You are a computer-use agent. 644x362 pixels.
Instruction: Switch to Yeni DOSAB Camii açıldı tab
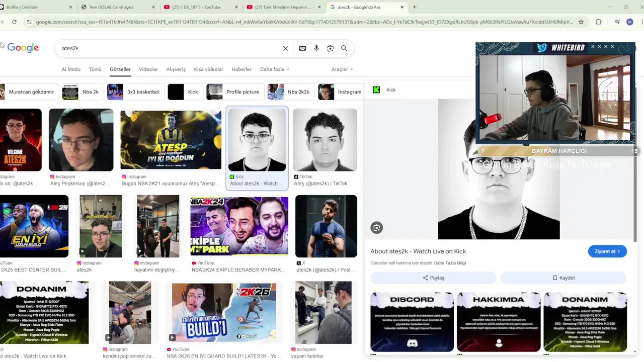click(116, 7)
